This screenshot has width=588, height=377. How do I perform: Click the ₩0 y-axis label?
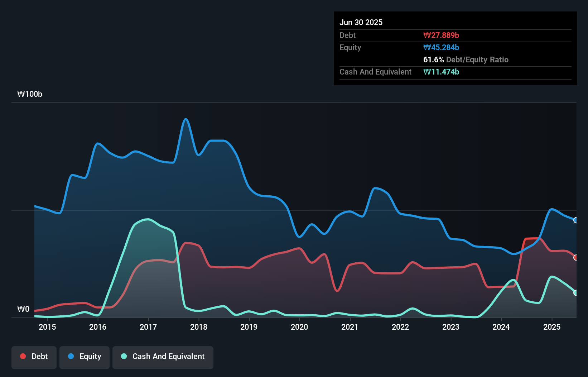click(x=23, y=309)
